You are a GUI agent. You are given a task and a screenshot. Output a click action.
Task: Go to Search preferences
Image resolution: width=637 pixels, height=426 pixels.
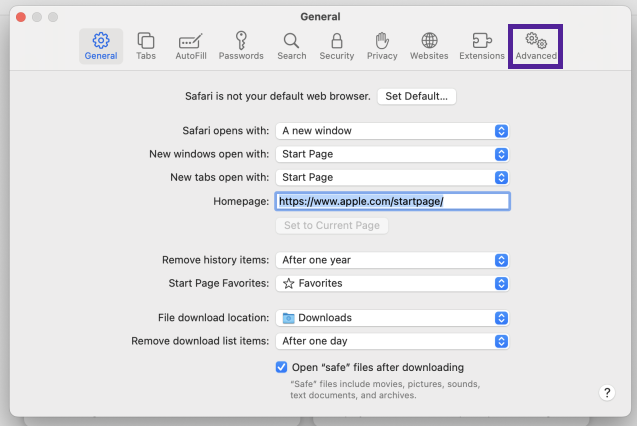click(292, 46)
